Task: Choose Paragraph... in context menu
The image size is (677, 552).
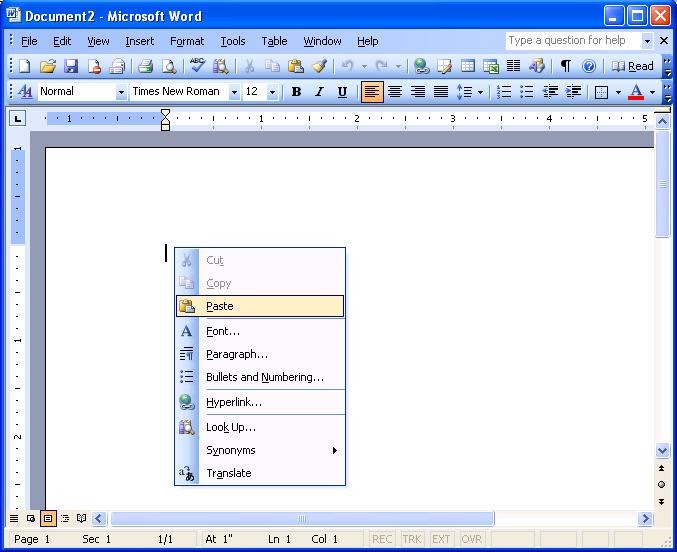Action: coord(260,354)
